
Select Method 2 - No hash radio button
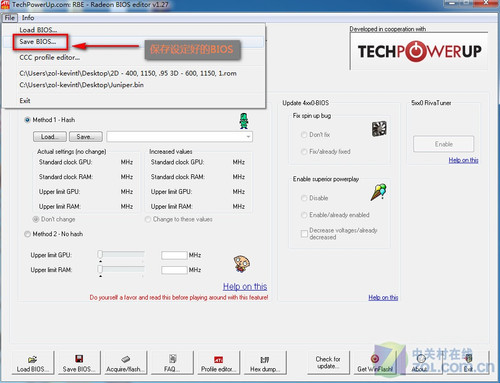(x=27, y=234)
